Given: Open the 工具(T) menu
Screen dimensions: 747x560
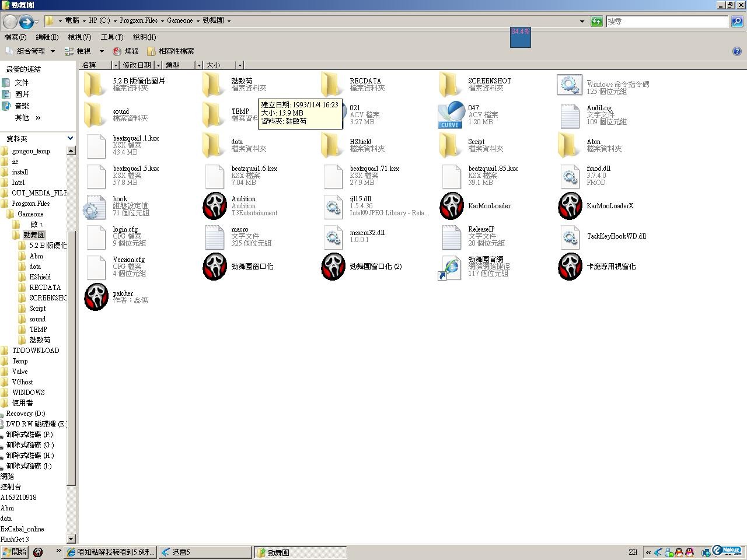Looking at the screenshot, I should (112, 37).
